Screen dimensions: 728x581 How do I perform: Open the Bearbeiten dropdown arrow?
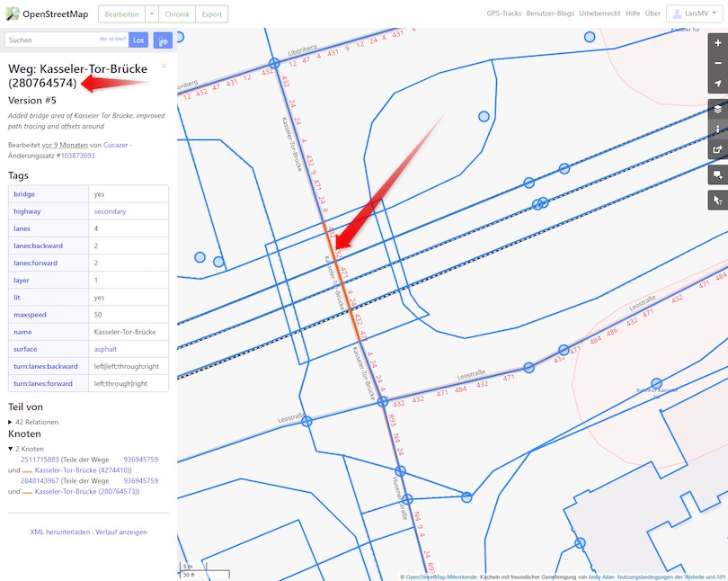point(152,13)
